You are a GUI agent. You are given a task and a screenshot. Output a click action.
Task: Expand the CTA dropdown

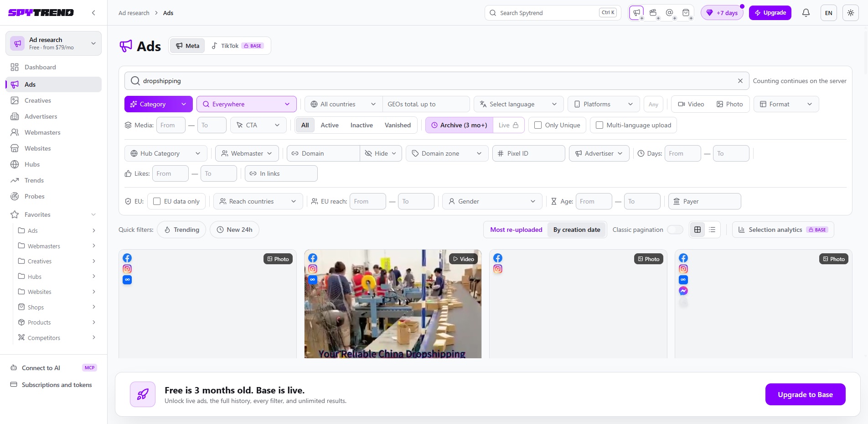tap(258, 125)
